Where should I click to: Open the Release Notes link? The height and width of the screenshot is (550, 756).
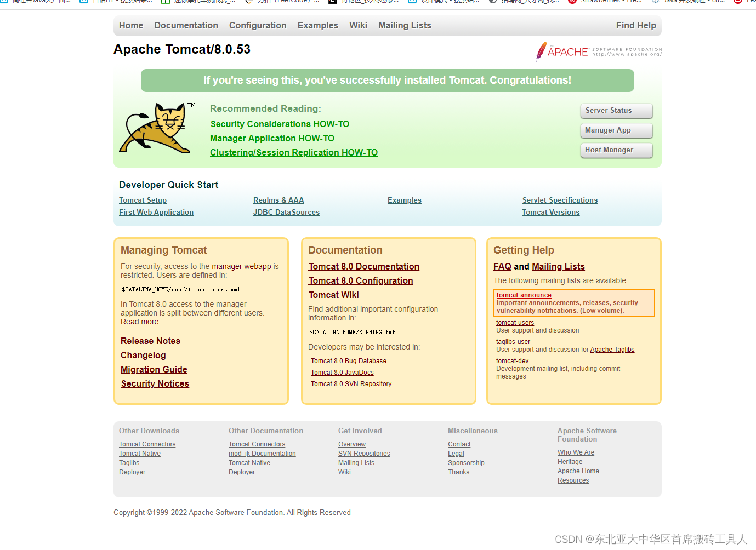[x=150, y=341]
